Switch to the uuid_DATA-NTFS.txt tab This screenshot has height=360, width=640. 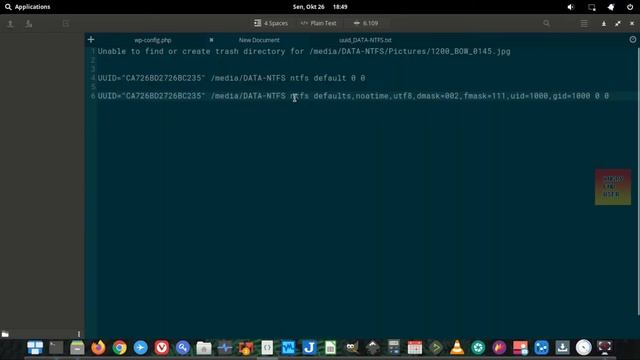(x=365, y=40)
